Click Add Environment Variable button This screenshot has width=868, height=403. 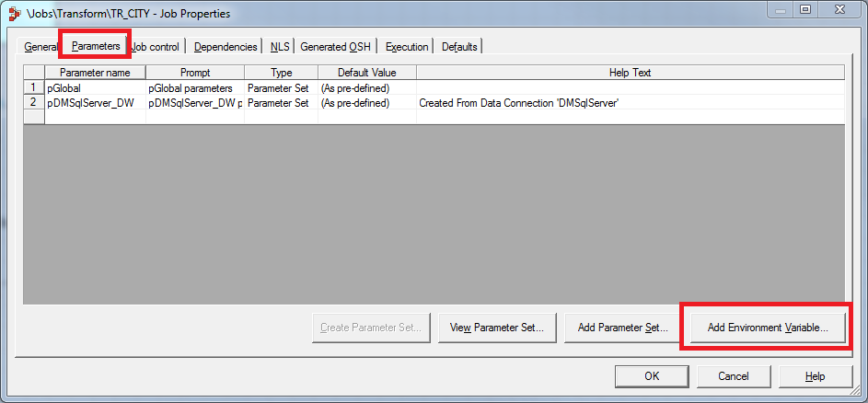tap(768, 327)
